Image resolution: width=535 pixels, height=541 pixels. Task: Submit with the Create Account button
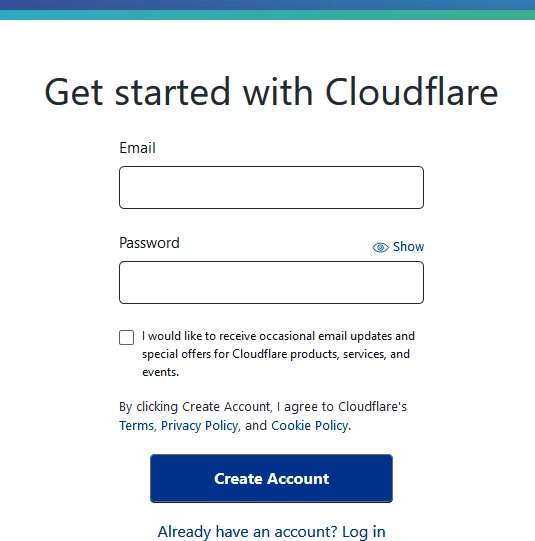[x=271, y=478]
